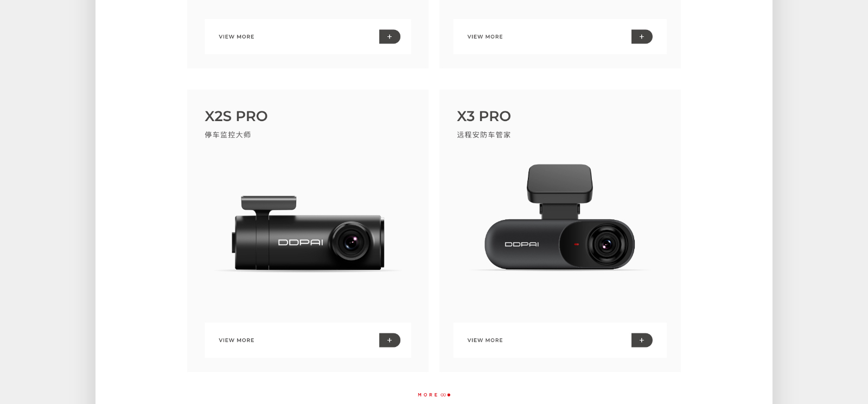
Task: Click the X2S PRO dash cam image
Action: 309,233
